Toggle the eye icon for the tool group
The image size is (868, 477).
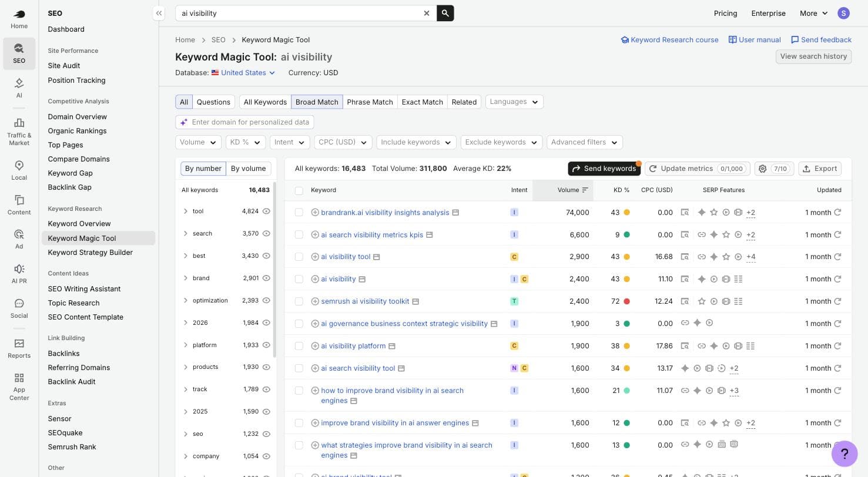pos(266,211)
